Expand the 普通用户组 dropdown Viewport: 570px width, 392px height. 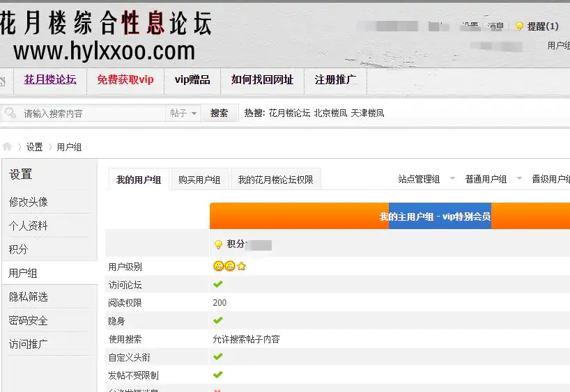[x=519, y=178]
